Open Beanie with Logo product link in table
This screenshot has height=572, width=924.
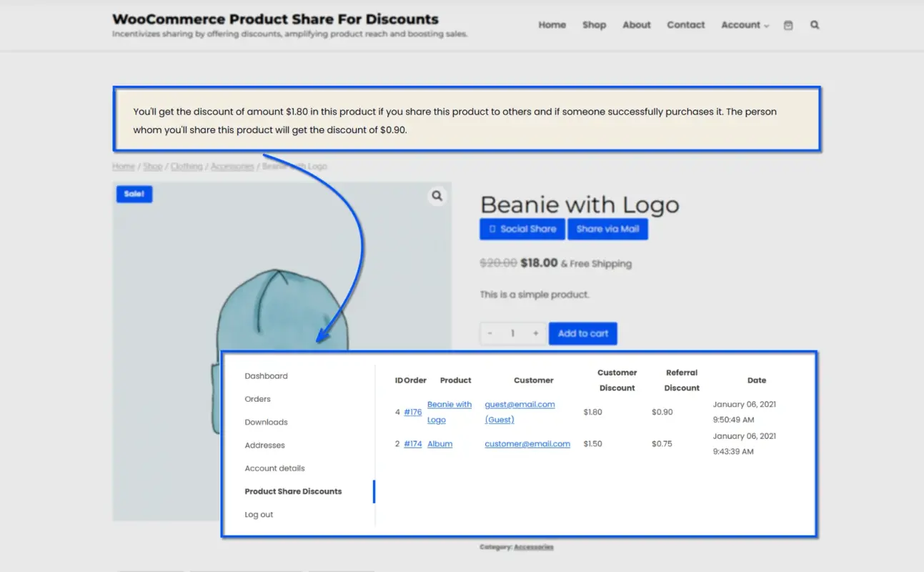coord(449,412)
